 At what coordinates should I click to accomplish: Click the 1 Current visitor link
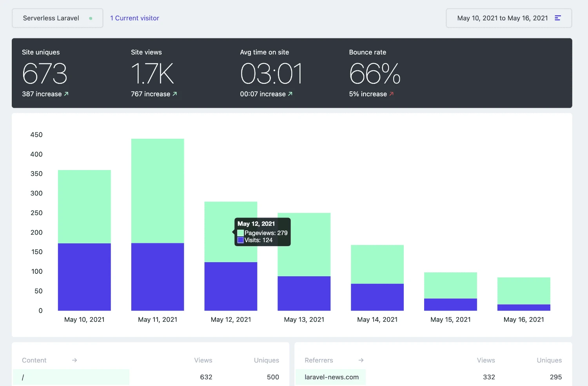(x=134, y=18)
